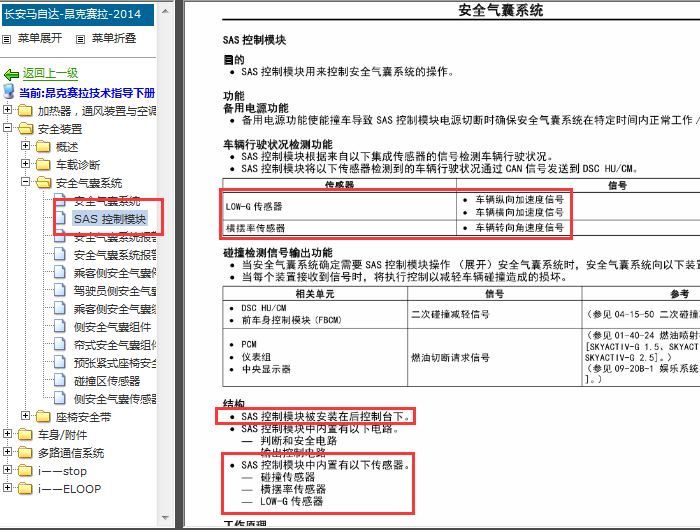This screenshot has height=530, width=700.
Task: Click sidebar scrollbar down arrow
Action: (x=165, y=518)
